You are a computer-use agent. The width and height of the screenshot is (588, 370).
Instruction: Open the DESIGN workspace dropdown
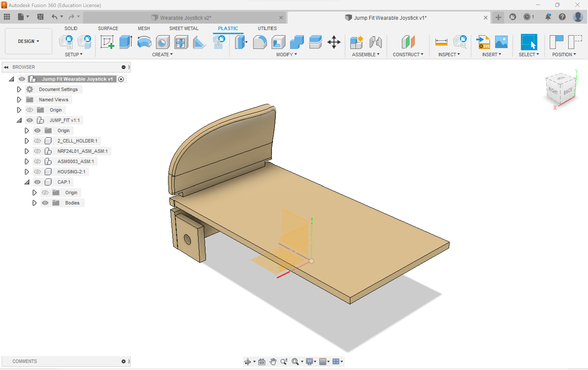28,41
